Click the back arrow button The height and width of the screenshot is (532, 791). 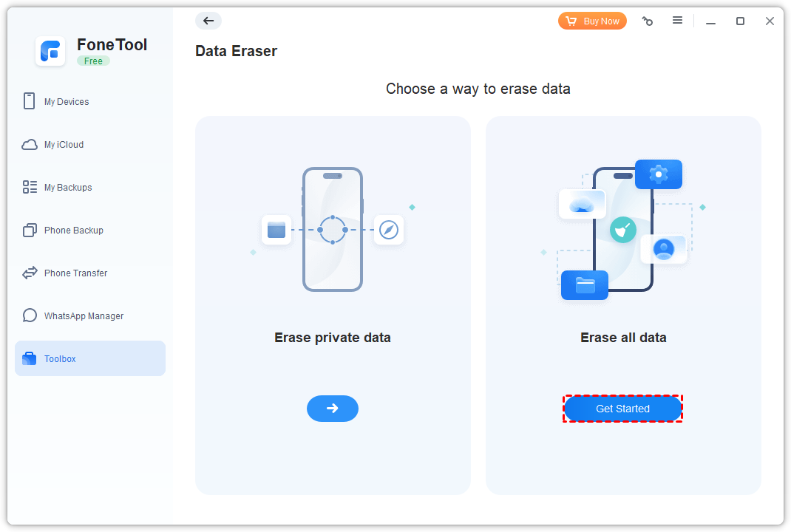(x=208, y=21)
